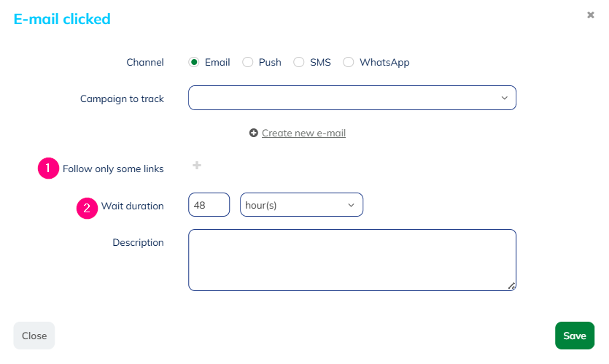Click the Wait duration label
Viewport: 609px width, 364px height.
(x=132, y=206)
